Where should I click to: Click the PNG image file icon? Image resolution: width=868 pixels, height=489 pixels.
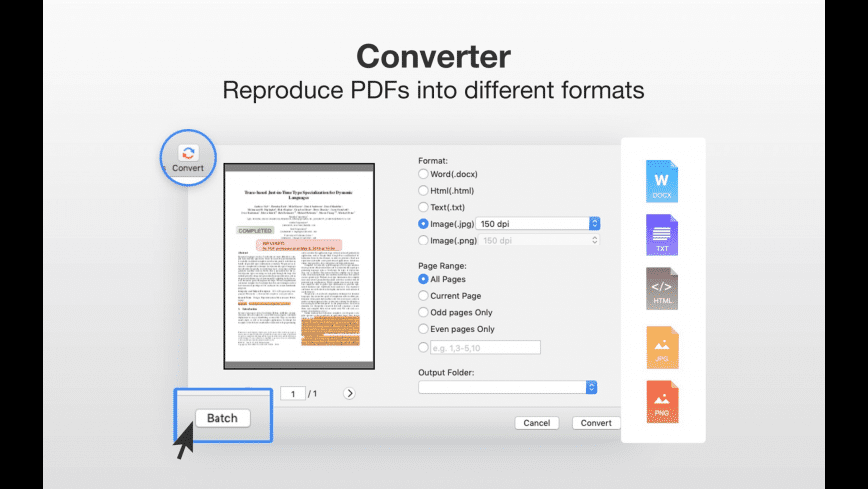(662, 402)
